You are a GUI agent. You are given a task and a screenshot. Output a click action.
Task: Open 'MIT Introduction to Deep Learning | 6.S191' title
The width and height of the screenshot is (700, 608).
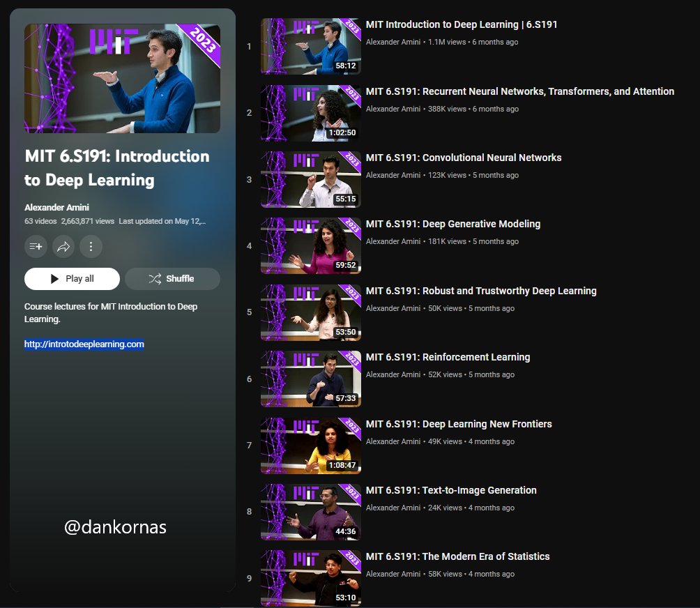(462, 24)
